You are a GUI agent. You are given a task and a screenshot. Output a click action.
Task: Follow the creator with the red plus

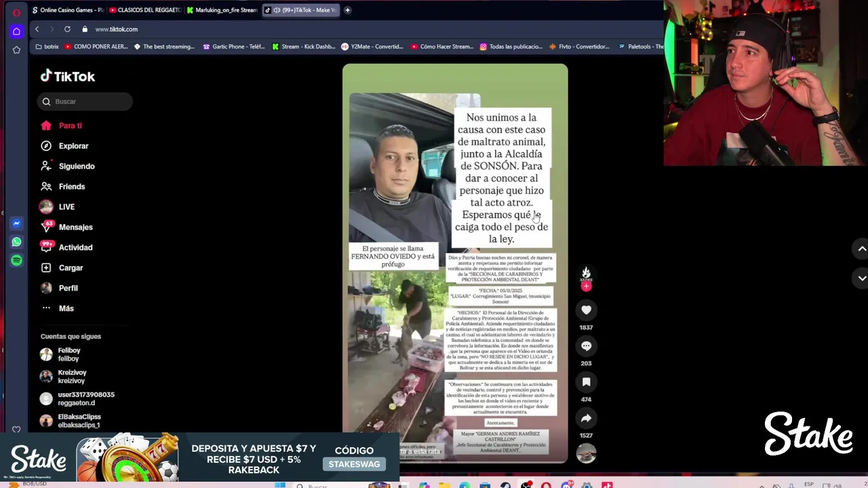click(x=586, y=286)
